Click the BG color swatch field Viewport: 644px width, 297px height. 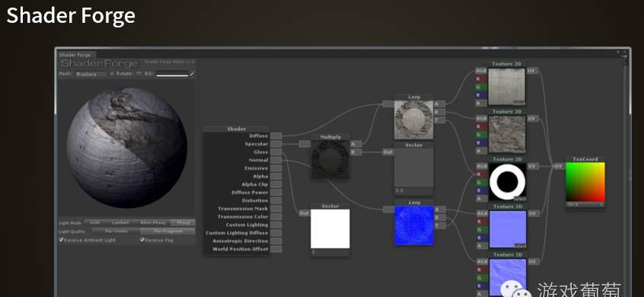172,74
